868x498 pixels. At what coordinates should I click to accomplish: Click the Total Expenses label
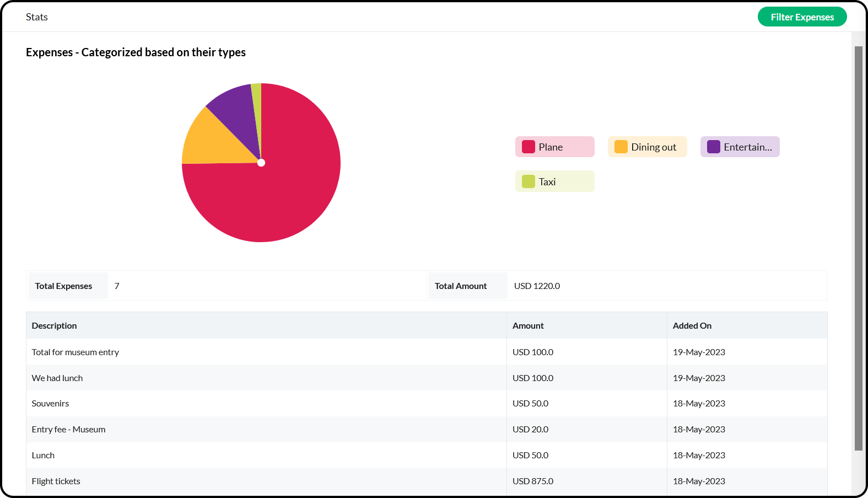tap(63, 286)
